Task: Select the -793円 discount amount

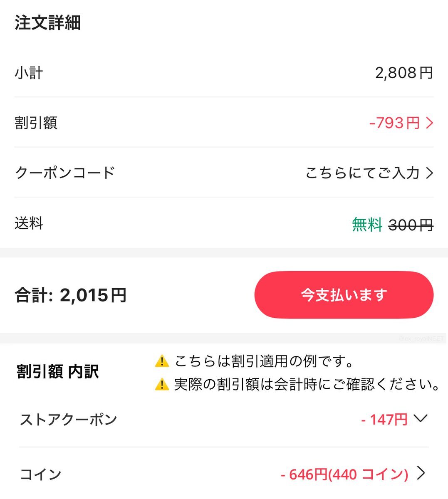Action: click(394, 123)
